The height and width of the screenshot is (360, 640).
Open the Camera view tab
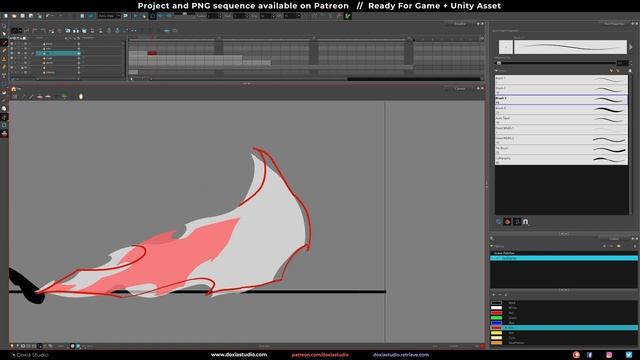460,89
